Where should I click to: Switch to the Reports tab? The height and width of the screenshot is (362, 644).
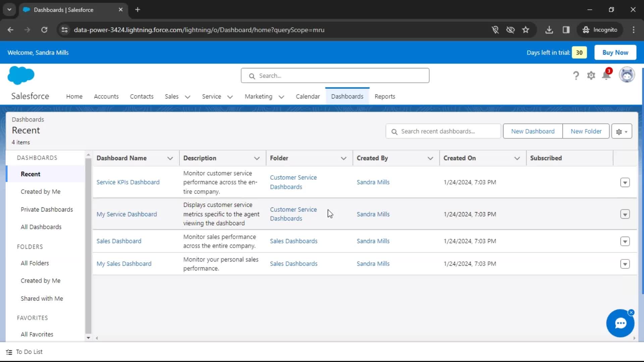[385, 97]
